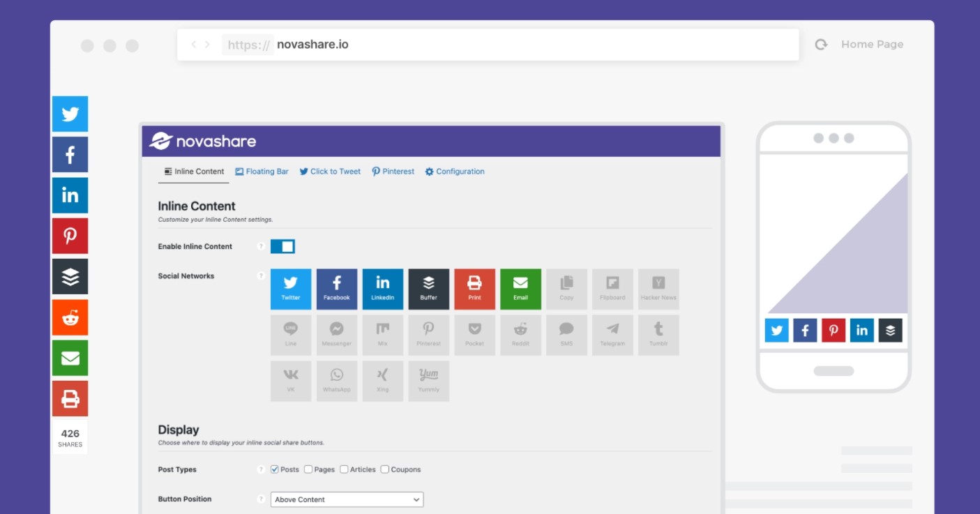Tap LinkedIn button in phone mockup
The height and width of the screenshot is (514, 980).
click(862, 331)
